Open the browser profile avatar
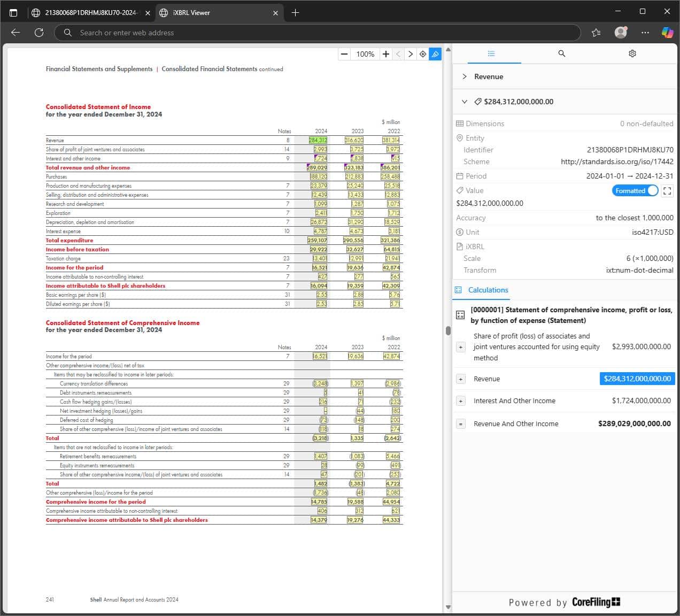This screenshot has height=616, width=680. (621, 33)
